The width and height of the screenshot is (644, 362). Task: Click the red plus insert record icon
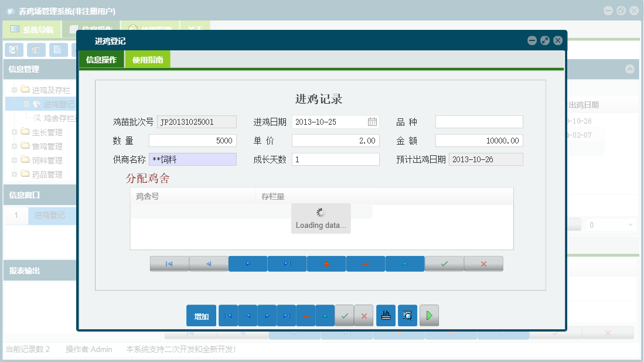tap(326, 264)
